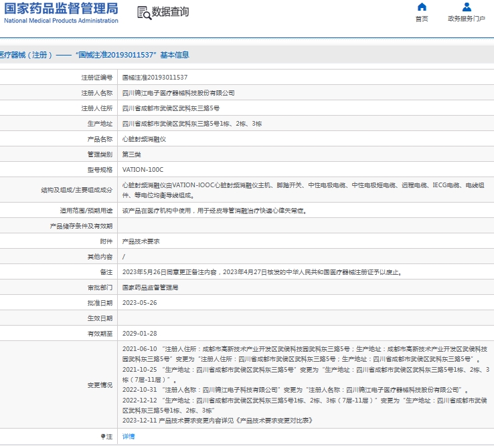Click the 适用范围/预期用途 label
Screen dimensions: 494x448
(86, 211)
